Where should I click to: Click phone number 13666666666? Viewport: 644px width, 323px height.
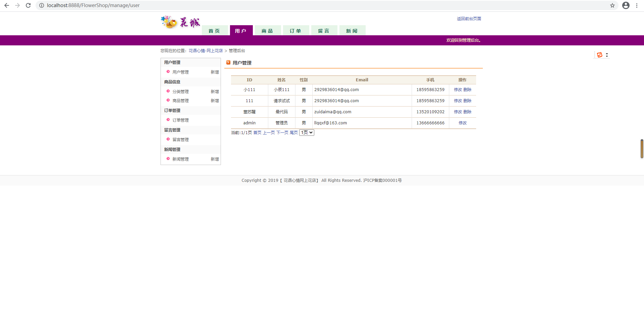coord(430,123)
